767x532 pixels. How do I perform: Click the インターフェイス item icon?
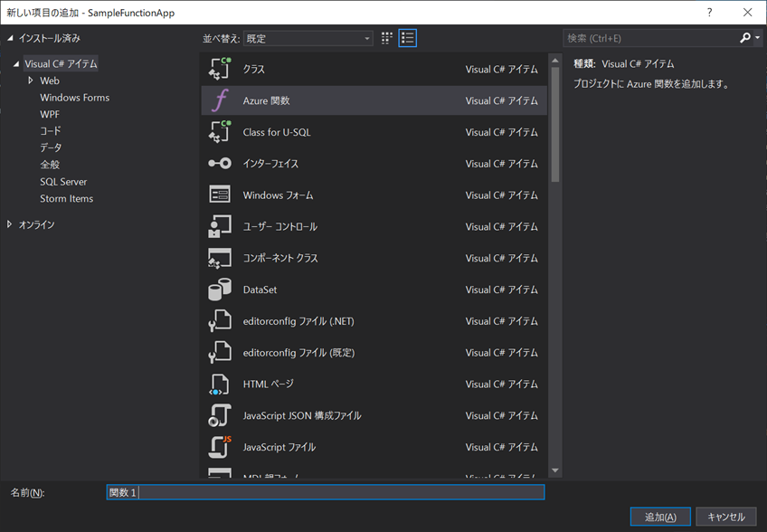220,164
